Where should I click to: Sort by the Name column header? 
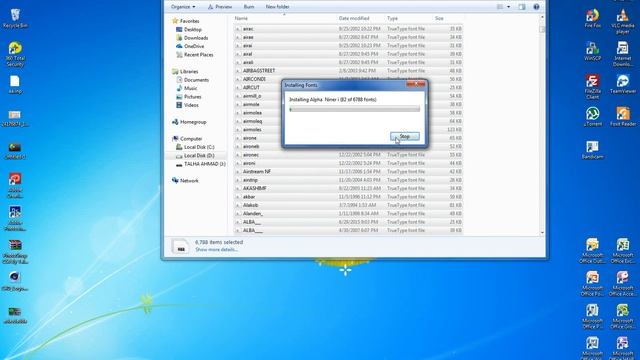click(x=241, y=18)
